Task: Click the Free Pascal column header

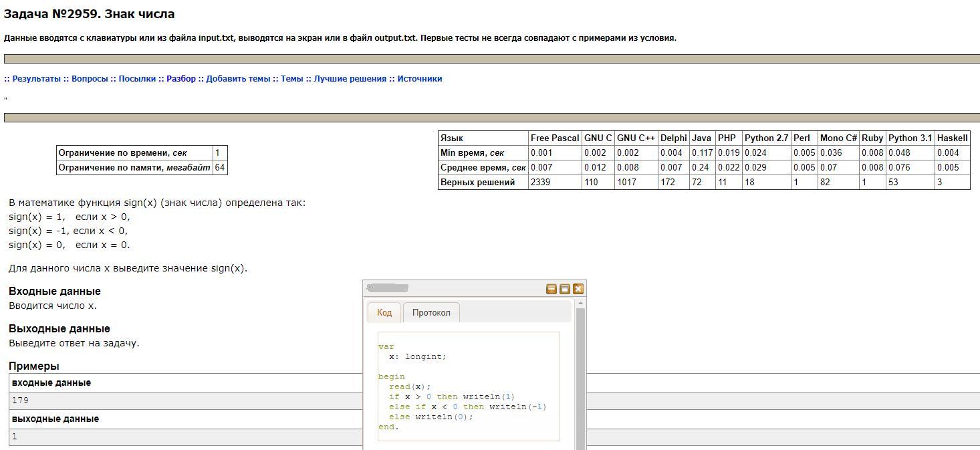Action: (x=554, y=138)
